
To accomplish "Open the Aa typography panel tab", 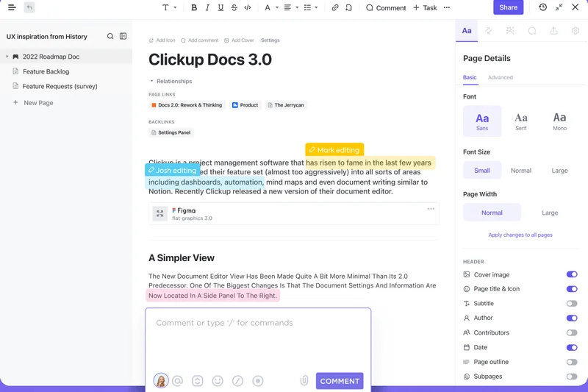I will 467,31.
